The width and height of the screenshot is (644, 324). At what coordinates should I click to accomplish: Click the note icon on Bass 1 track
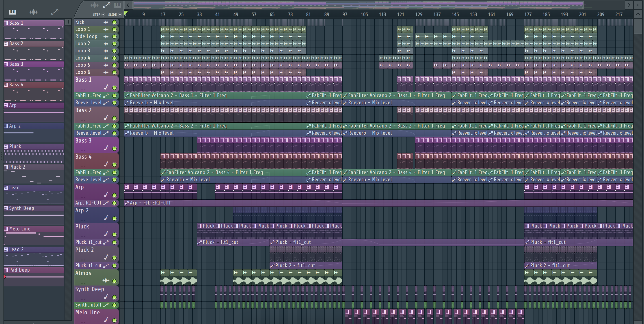coord(106,87)
